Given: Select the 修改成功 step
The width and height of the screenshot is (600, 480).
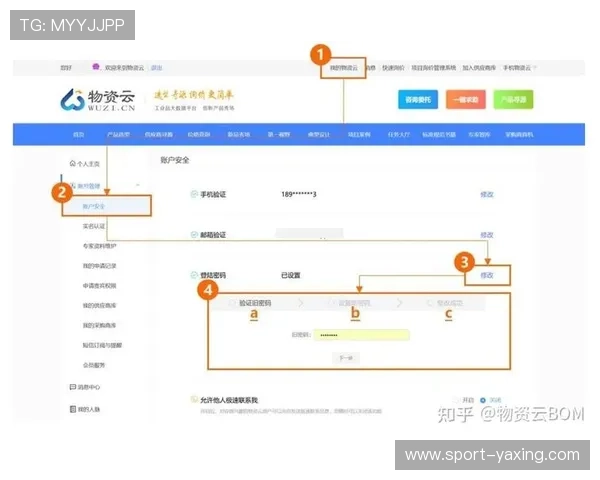Looking at the screenshot, I should pos(446,303).
